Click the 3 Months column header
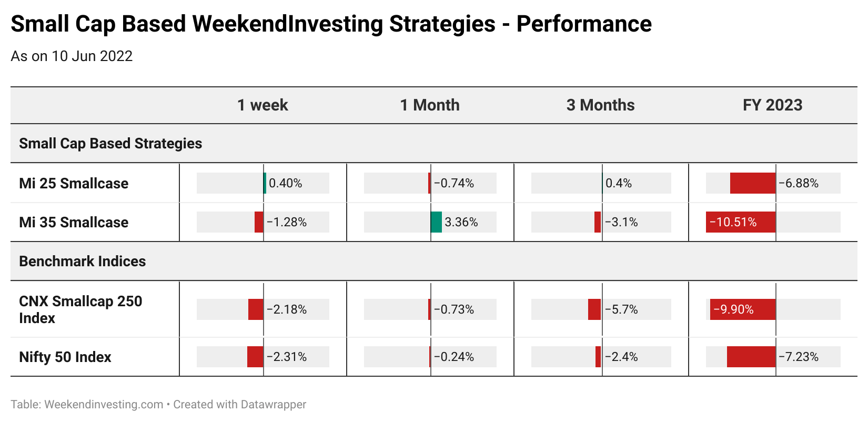868x422 pixels. pos(600,105)
